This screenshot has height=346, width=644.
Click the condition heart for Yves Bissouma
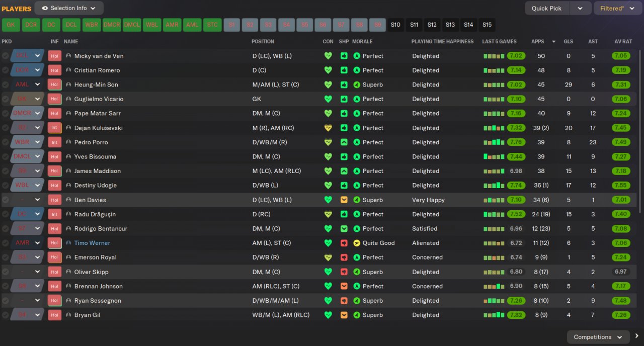pyautogui.click(x=328, y=156)
